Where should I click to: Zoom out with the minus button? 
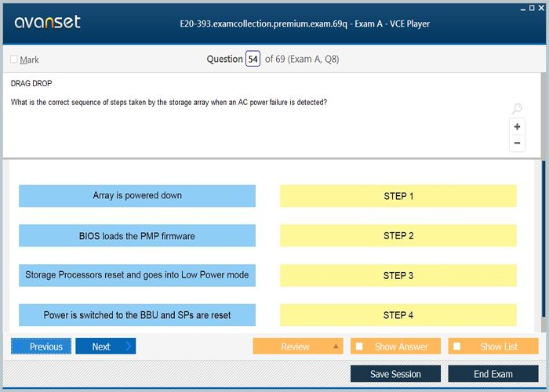(517, 143)
